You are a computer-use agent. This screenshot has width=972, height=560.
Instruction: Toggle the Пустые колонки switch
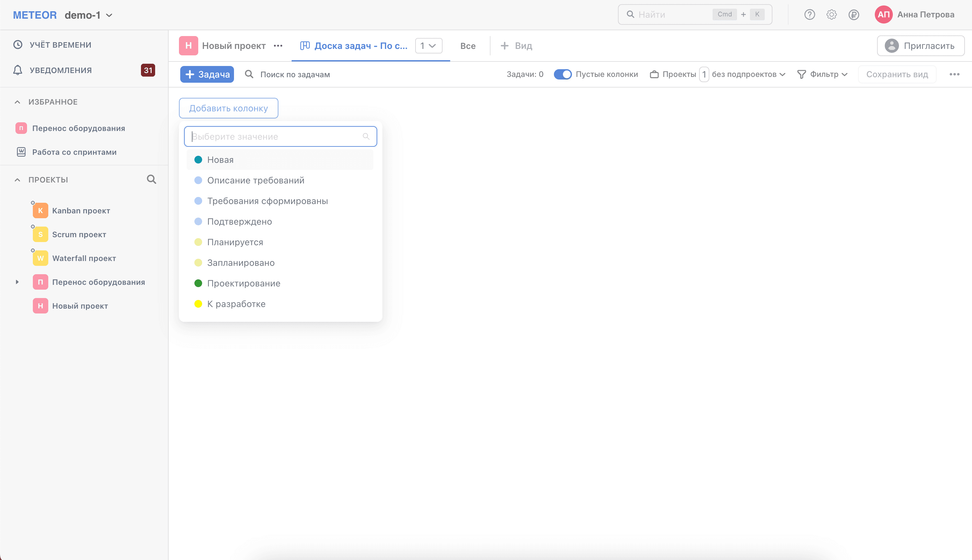pyautogui.click(x=562, y=74)
